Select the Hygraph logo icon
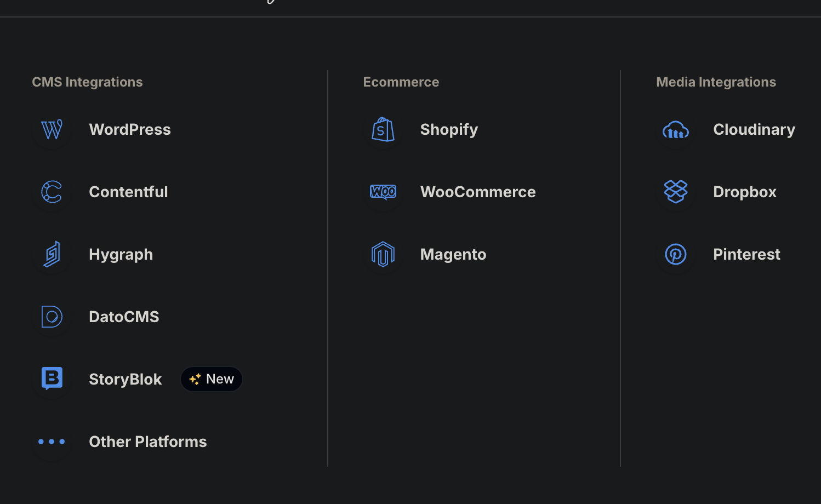The height and width of the screenshot is (504, 821). tap(52, 255)
